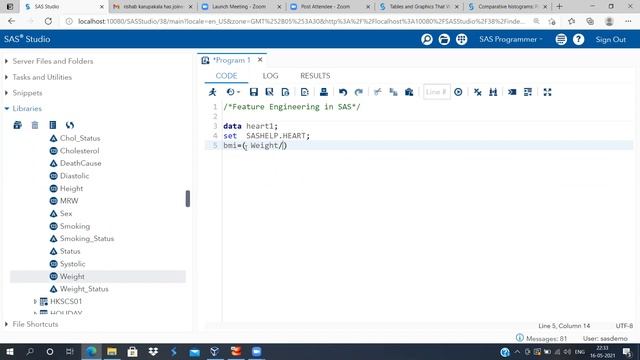
Task: Open the submission history dropdown
Action: pos(233,92)
